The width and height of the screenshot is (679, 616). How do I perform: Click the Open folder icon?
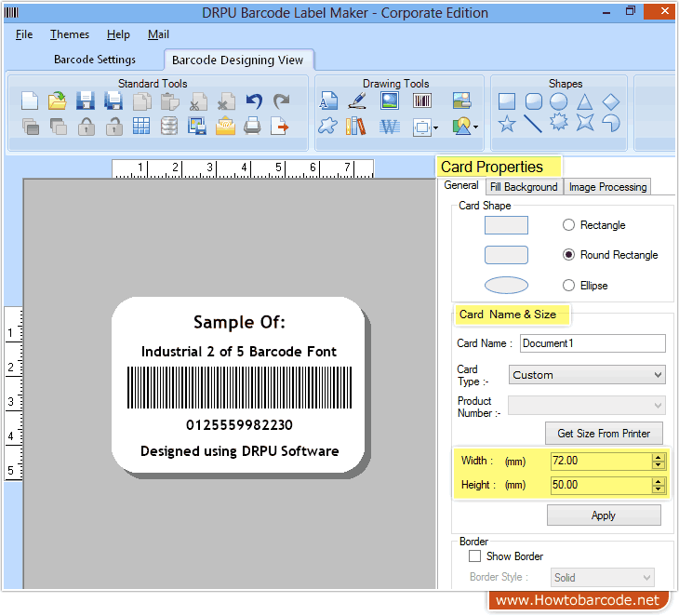(x=58, y=101)
